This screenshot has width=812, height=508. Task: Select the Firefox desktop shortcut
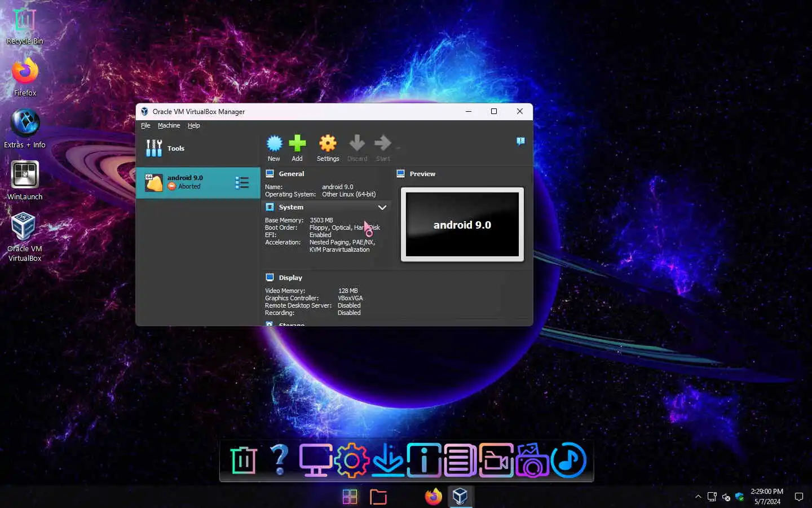pos(25,77)
